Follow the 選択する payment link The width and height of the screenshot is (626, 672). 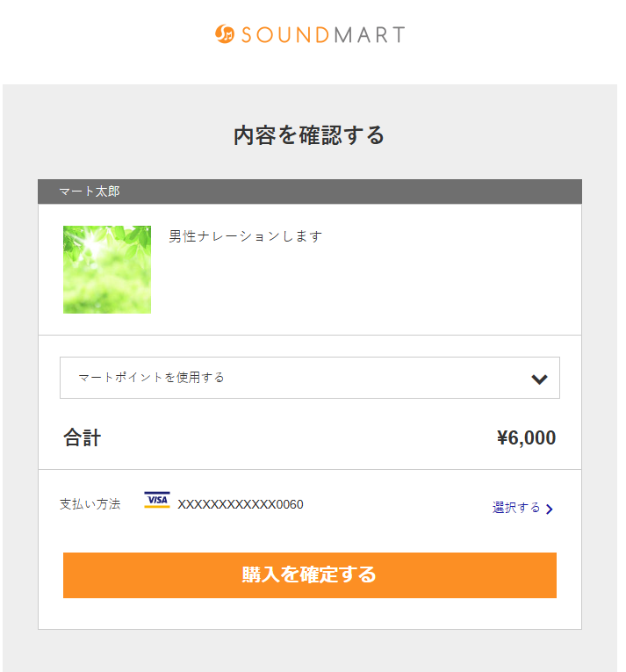pyautogui.click(x=516, y=508)
